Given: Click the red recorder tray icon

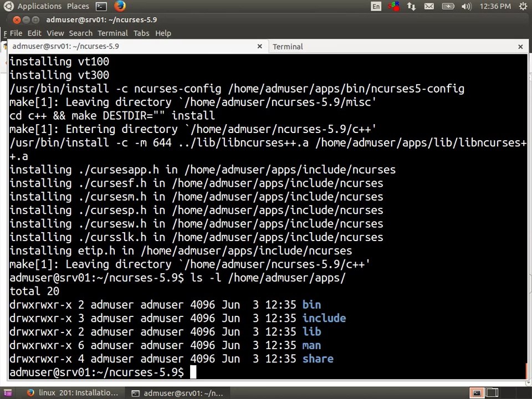Looking at the screenshot, I should [x=394, y=7].
